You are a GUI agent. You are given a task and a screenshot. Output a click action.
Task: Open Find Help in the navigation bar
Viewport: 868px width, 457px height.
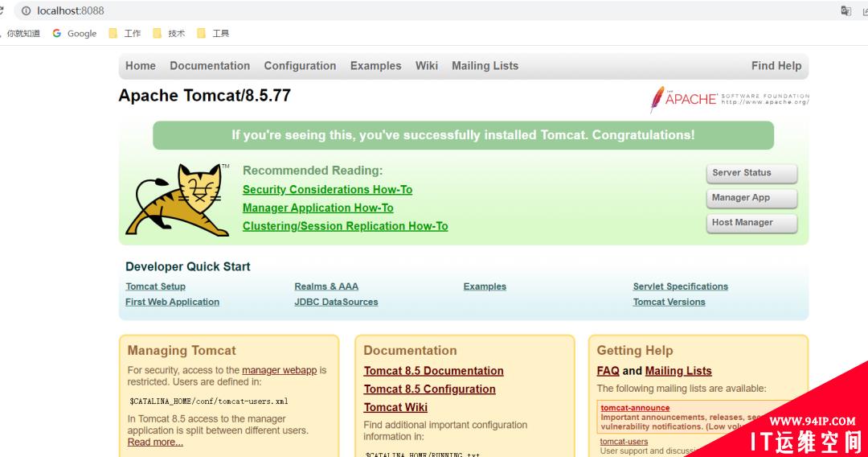coord(776,66)
